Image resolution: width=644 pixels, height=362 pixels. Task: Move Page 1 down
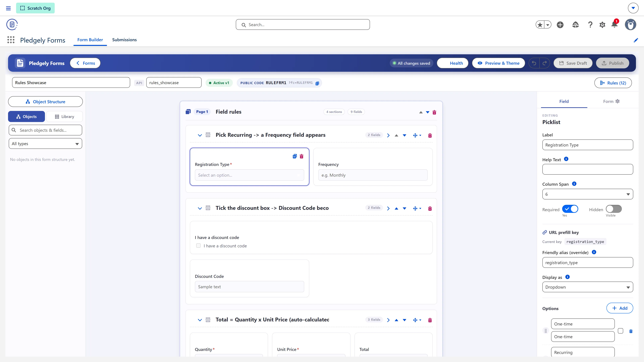tap(427, 112)
